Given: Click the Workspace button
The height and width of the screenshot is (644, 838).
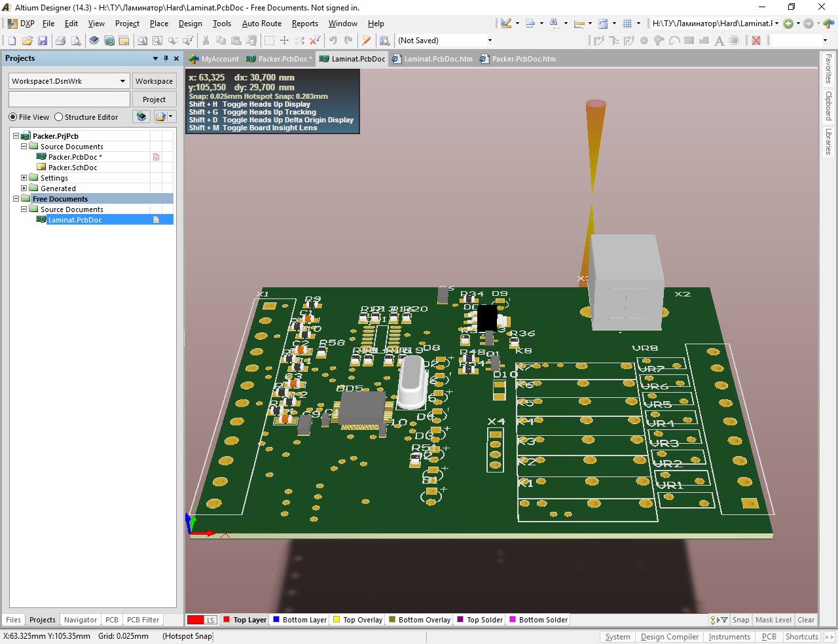Looking at the screenshot, I should [x=154, y=81].
